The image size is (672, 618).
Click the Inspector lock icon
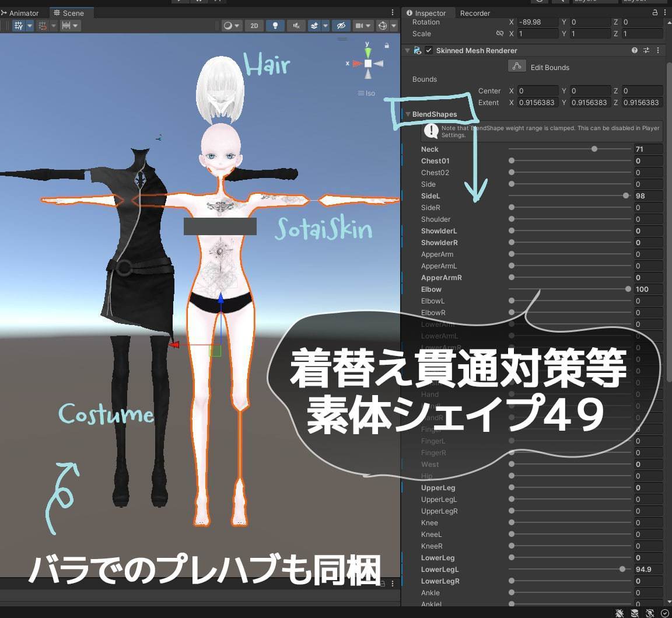click(x=654, y=12)
